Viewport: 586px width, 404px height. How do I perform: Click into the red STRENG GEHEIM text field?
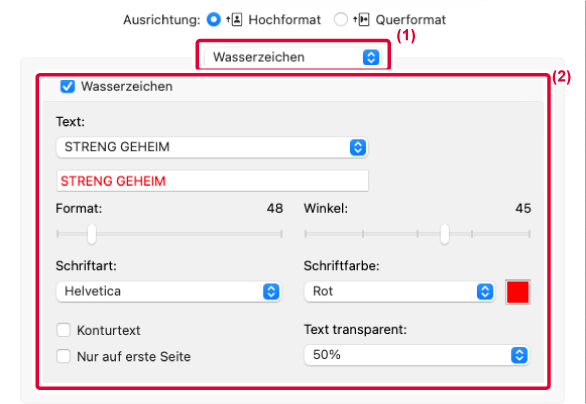[x=212, y=181]
